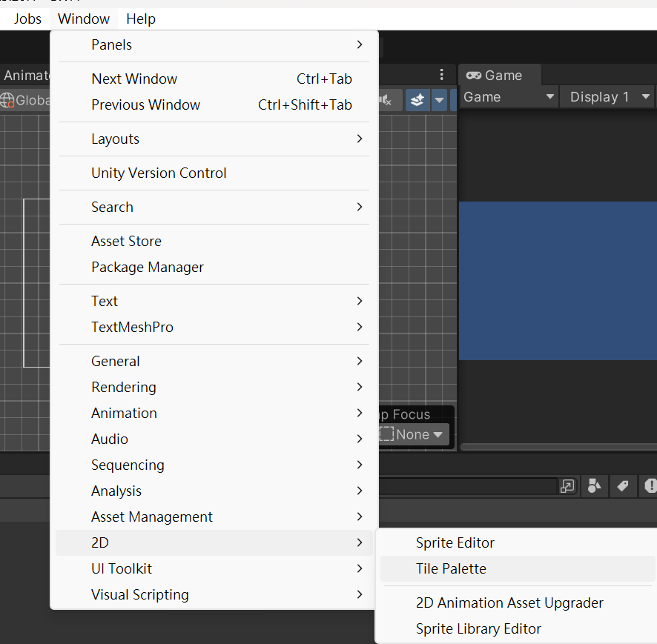Expand the TextMeshPro submenu
657x644 pixels.
[214, 327]
